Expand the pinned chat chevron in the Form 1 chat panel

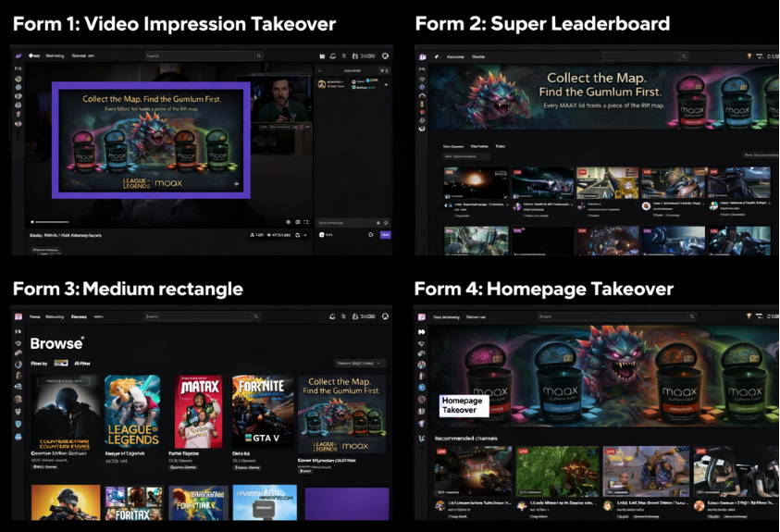[387, 84]
